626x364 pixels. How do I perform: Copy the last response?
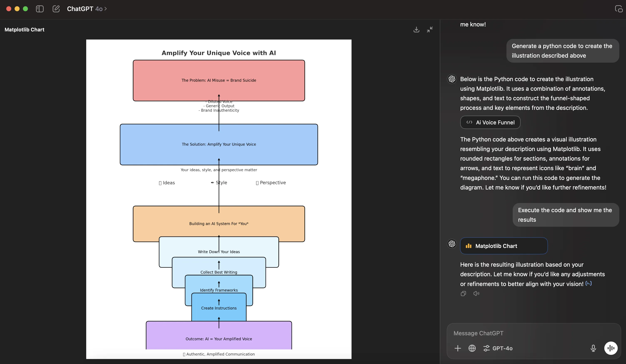click(463, 293)
